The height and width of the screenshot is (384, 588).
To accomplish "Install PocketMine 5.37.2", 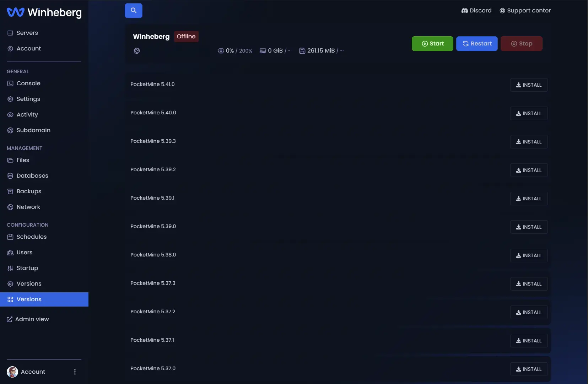I will tap(529, 312).
